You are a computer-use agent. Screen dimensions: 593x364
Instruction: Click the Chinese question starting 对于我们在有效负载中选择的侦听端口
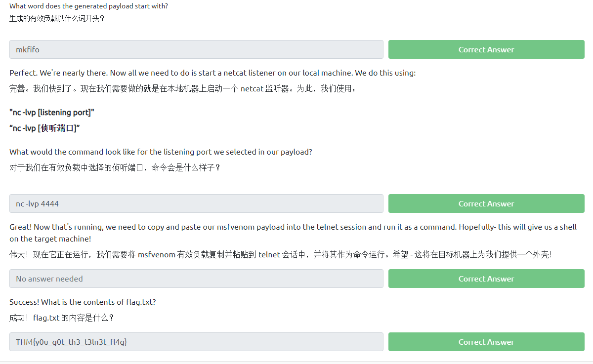click(115, 168)
